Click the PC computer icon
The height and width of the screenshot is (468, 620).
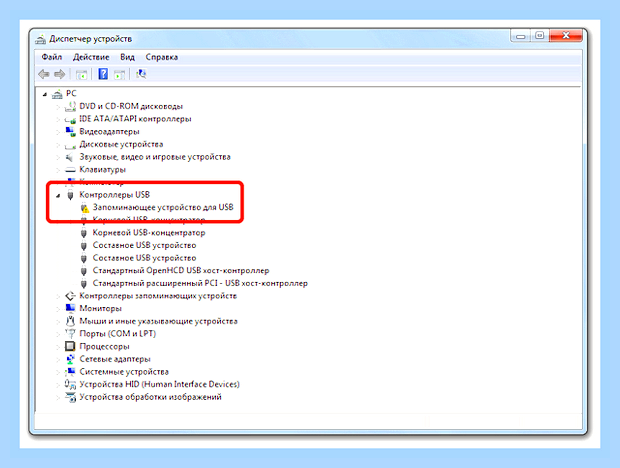[x=57, y=94]
